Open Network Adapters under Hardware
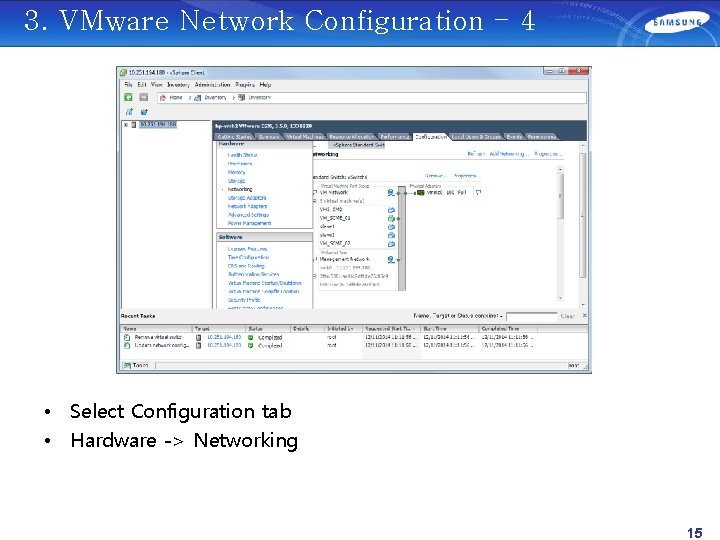Image resolution: width=720 pixels, height=540 pixels. [248, 207]
